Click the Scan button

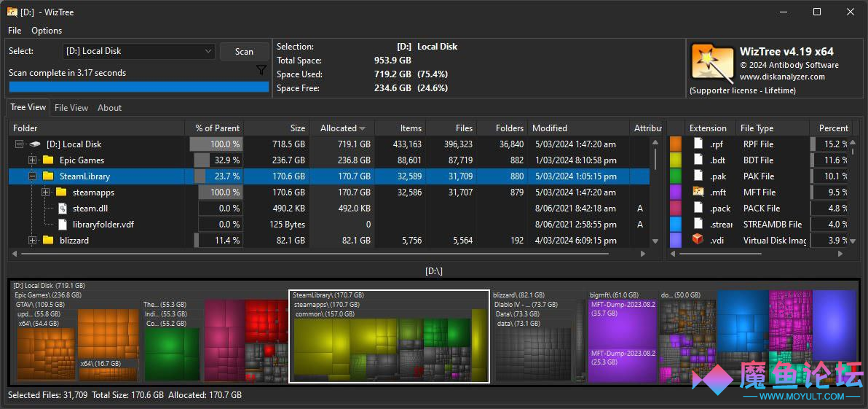(244, 52)
